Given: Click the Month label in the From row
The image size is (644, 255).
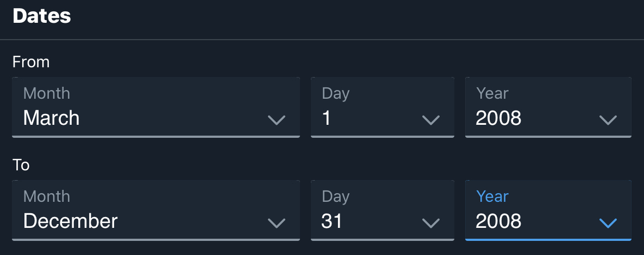Looking at the screenshot, I should (47, 93).
